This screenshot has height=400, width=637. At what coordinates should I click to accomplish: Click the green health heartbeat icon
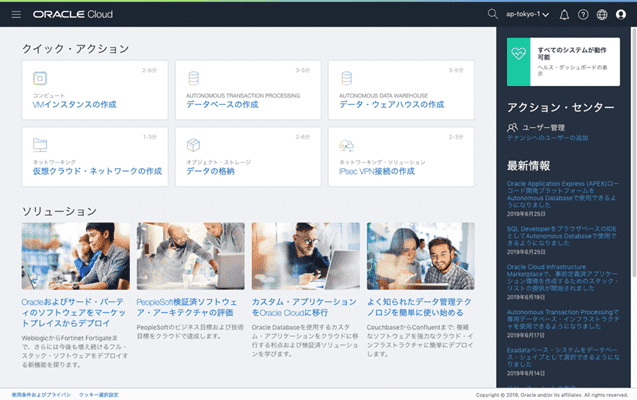(518, 53)
